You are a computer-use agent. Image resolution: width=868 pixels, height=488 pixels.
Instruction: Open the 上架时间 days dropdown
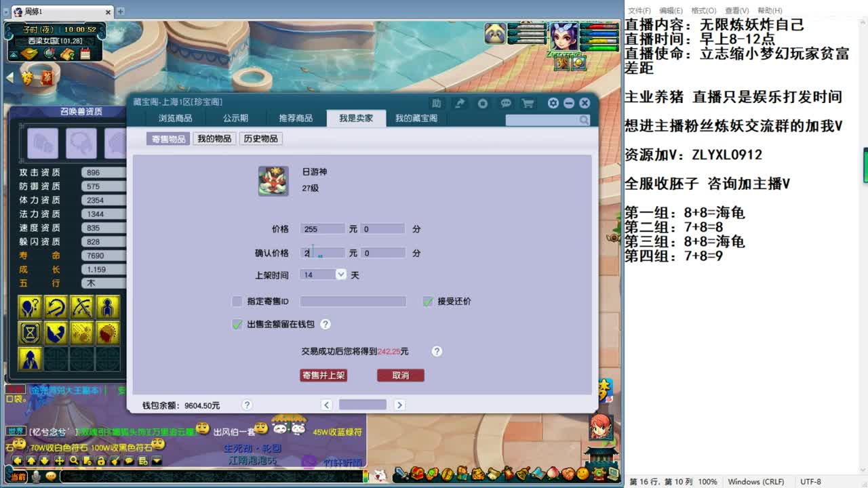point(340,274)
